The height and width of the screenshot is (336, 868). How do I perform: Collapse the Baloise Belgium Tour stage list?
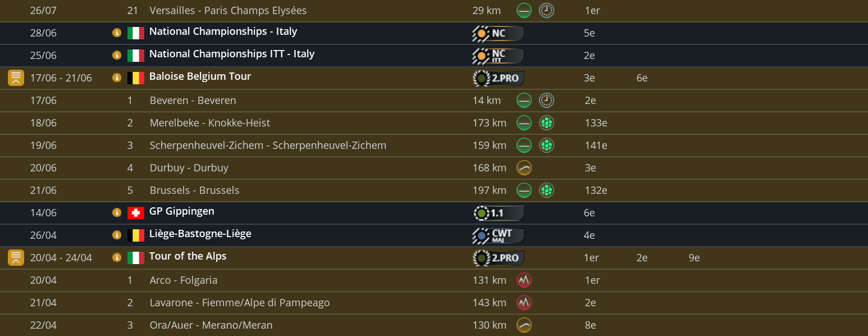click(x=16, y=78)
